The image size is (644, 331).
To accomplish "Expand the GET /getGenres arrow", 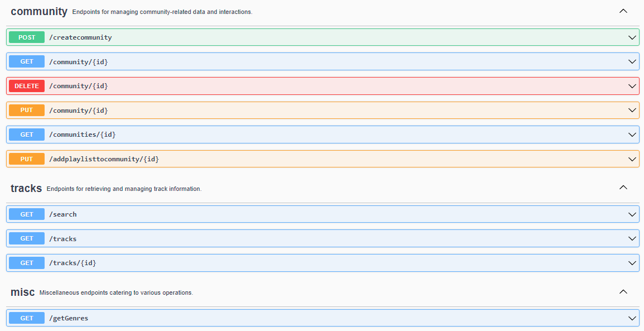I will 632,318.
